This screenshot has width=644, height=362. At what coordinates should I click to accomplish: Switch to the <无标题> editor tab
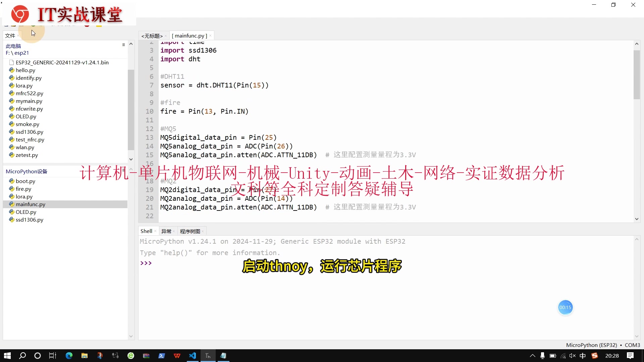152,36
